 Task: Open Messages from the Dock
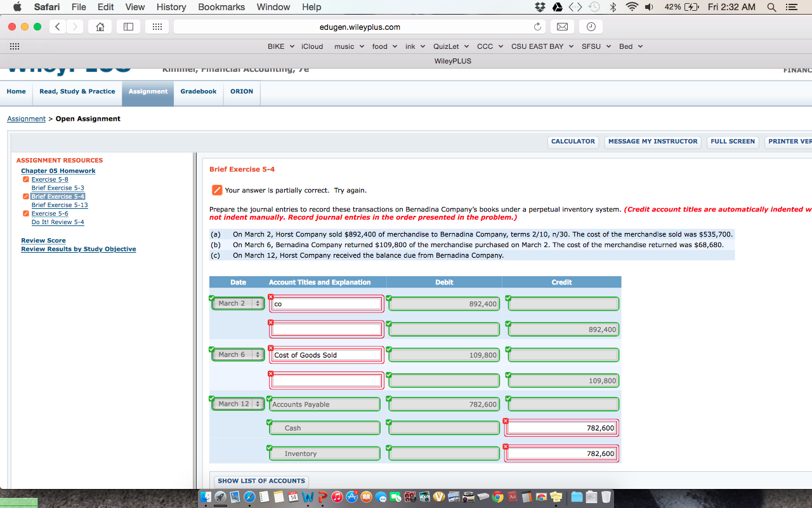pyautogui.click(x=381, y=497)
